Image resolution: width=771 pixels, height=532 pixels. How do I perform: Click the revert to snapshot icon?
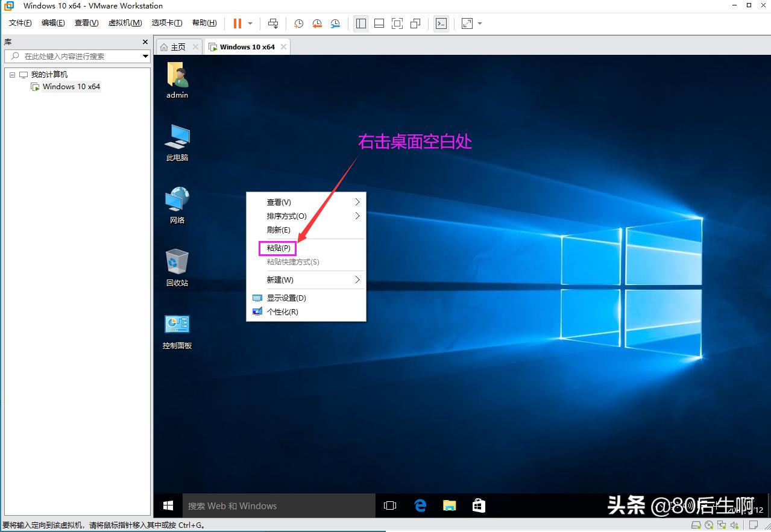click(x=317, y=23)
